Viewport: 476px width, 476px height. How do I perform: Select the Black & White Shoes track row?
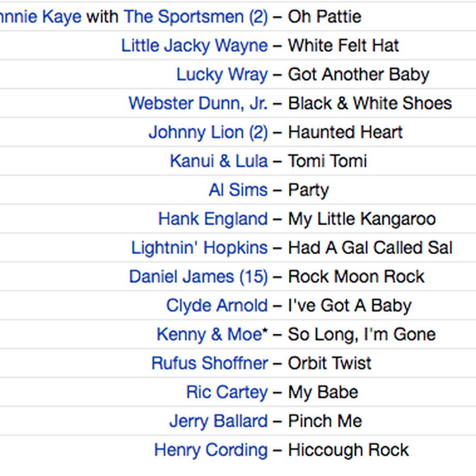[x=238, y=103]
